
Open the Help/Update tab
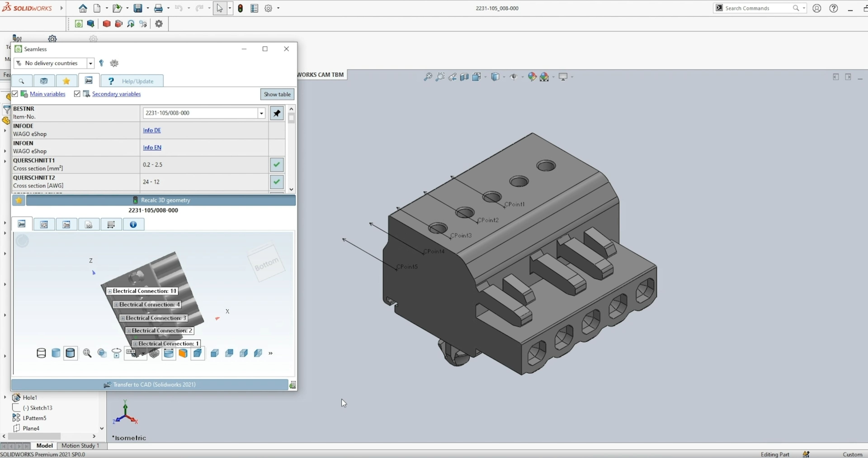coord(132,81)
